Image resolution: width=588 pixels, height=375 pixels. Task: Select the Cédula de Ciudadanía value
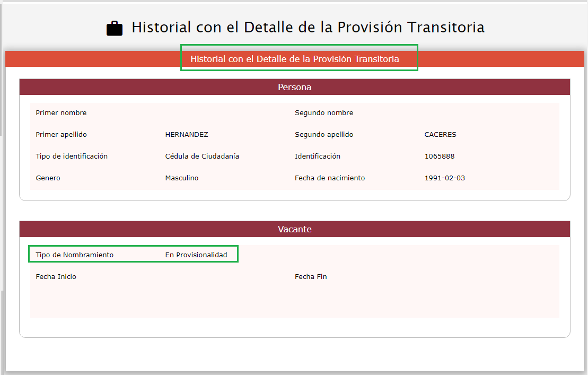pos(202,156)
